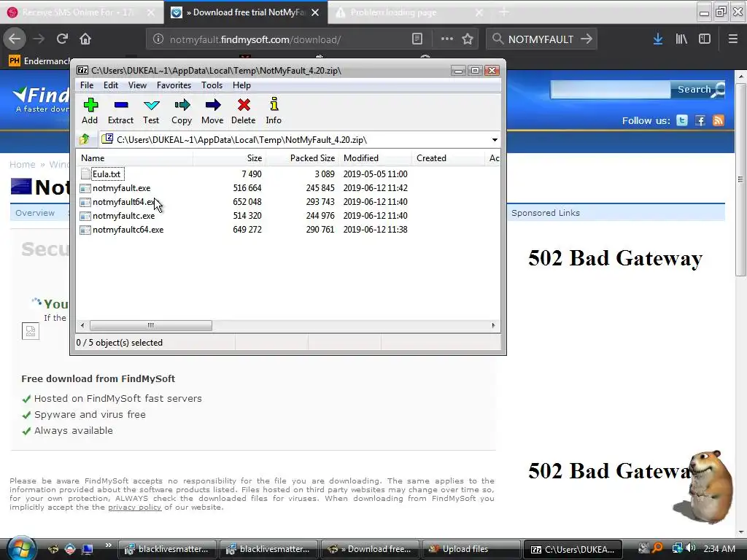Click the Home breadcrumb link
Screen dimensions: 747x560
23,164
